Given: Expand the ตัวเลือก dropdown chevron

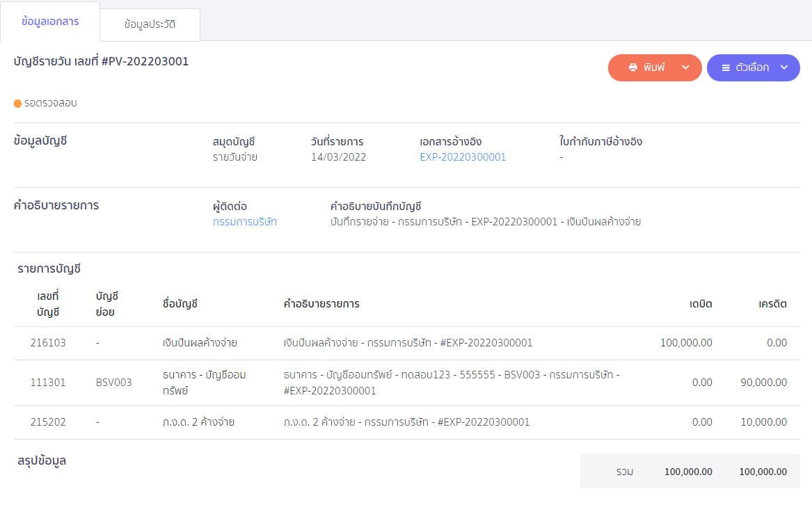Looking at the screenshot, I should click(x=784, y=67).
